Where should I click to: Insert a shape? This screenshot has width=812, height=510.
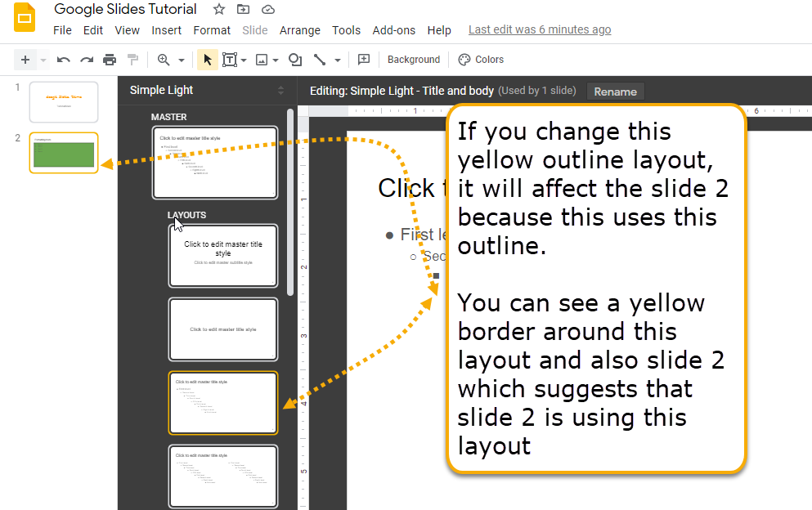click(295, 60)
